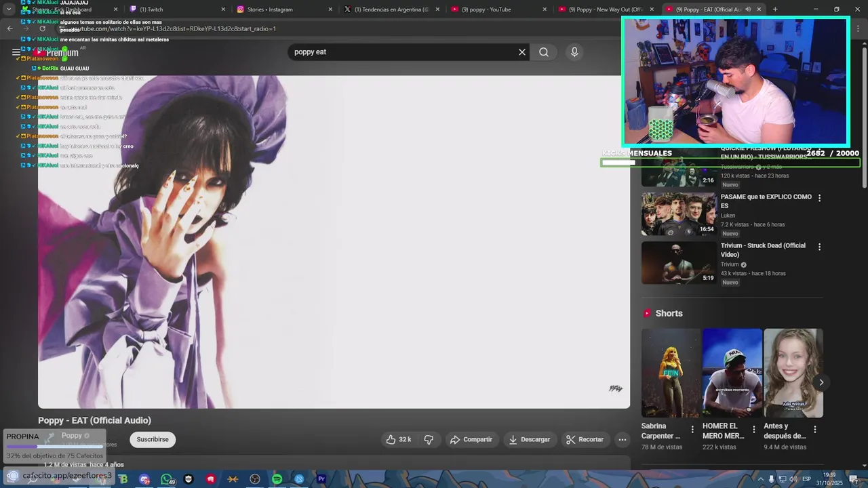The width and height of the screenshot is (868, 488).
Task: Click the taskbar clock showing 19:39
Action: [829, 475]
